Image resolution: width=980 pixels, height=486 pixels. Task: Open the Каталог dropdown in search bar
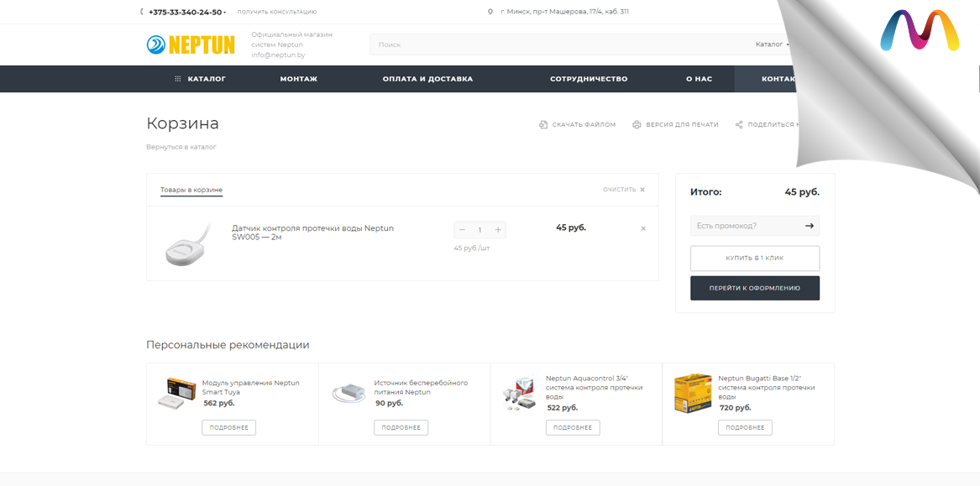pyautogui.click(x=772, y=44)
